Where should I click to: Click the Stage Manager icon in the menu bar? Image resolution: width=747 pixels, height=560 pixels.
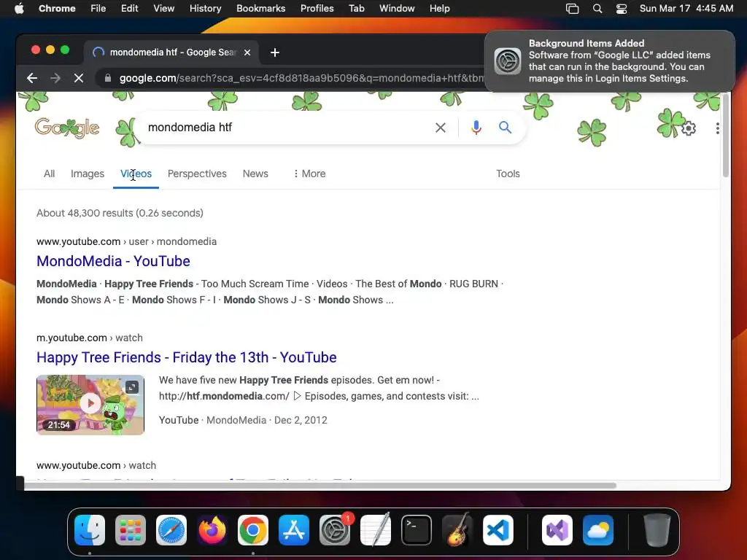(572, 9)
